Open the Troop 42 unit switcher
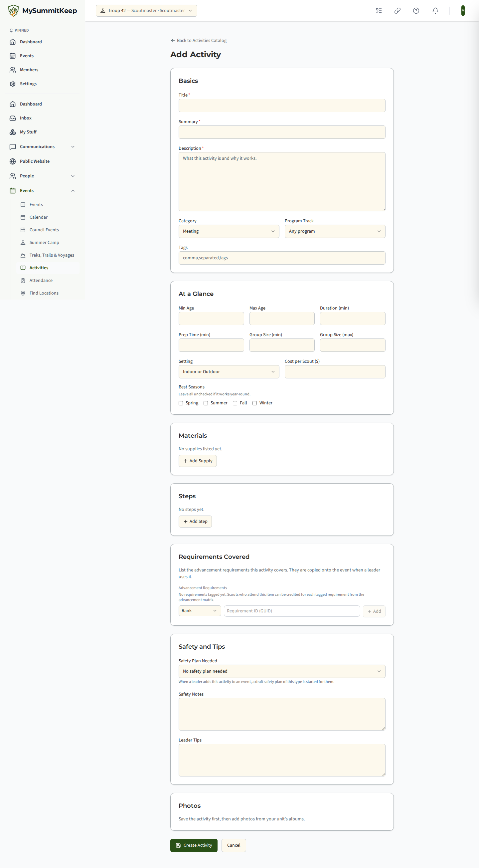 pyautogui.click(x=147, y=11)
